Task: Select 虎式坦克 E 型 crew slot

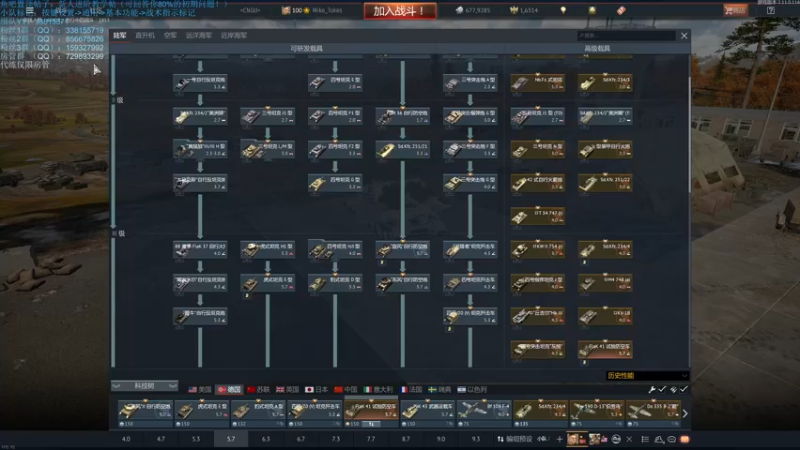Action: coord(202,413)
